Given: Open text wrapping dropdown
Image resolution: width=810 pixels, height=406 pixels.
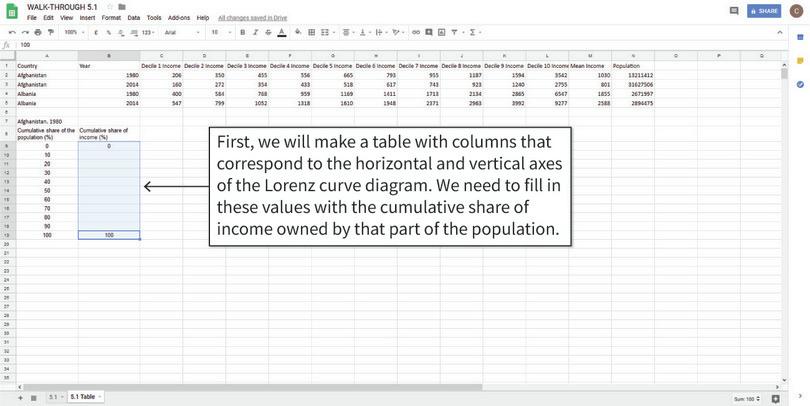Looking at the screenshot, I should point(381,32).
